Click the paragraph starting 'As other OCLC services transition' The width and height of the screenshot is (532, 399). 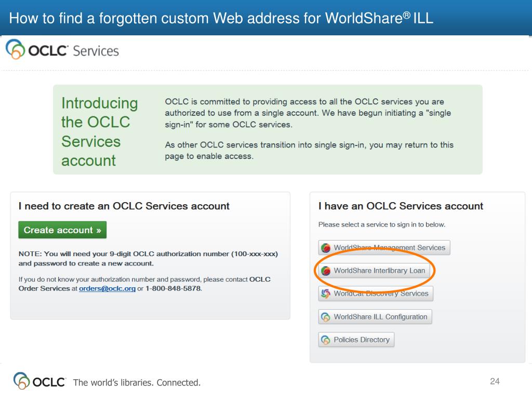(309, 150)
